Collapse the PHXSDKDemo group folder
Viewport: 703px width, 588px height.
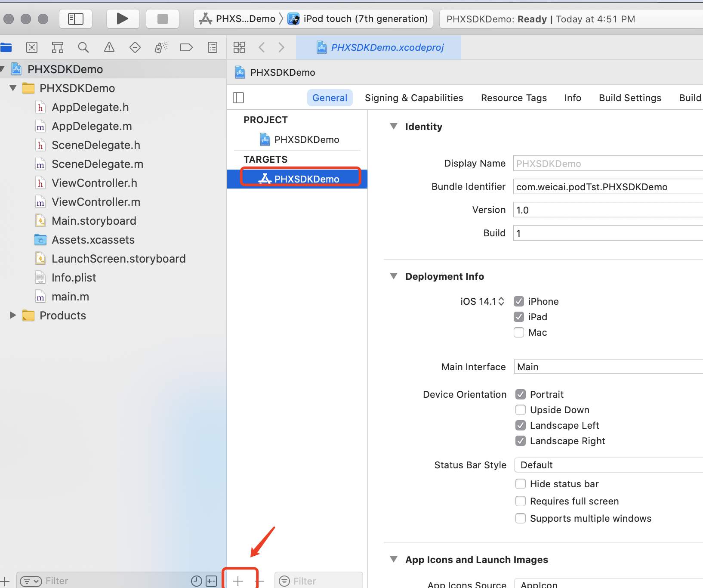coord(13,88)
